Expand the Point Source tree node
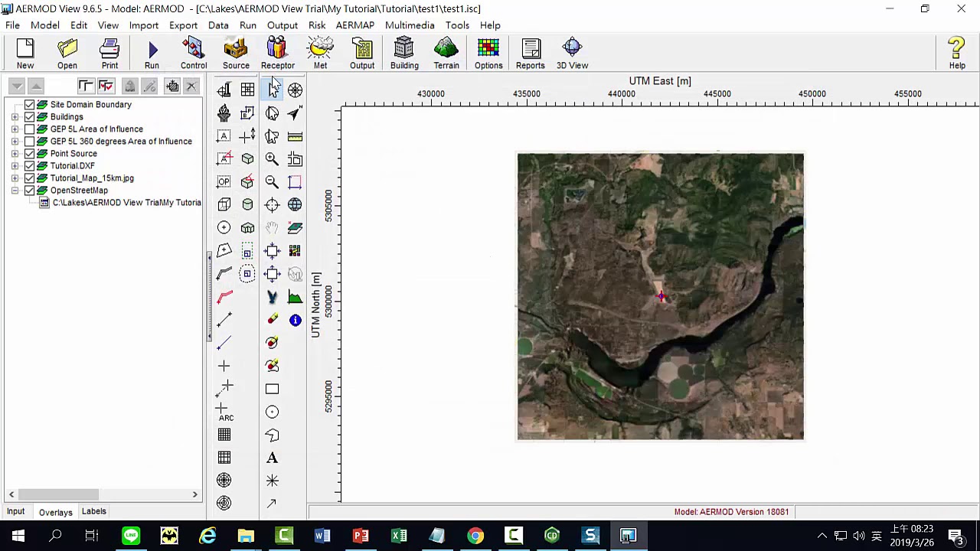Viewport: 980px width, 551px height. [x=15, y=154]
